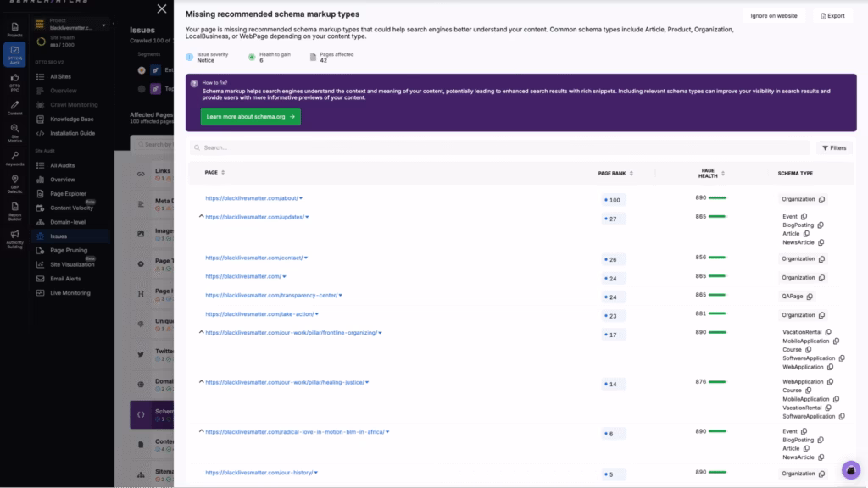Click Ignore on website button

[774, 16]
